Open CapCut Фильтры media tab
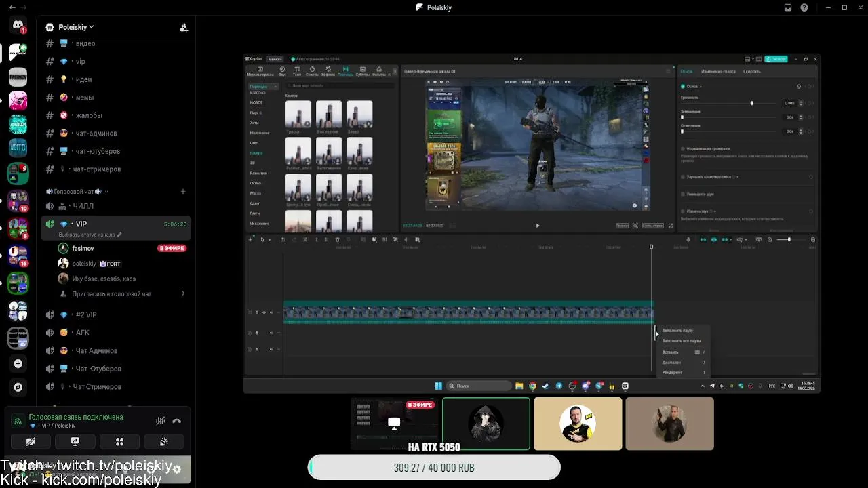Viewport: 868px width, 488px height. [x=379, y=71]
